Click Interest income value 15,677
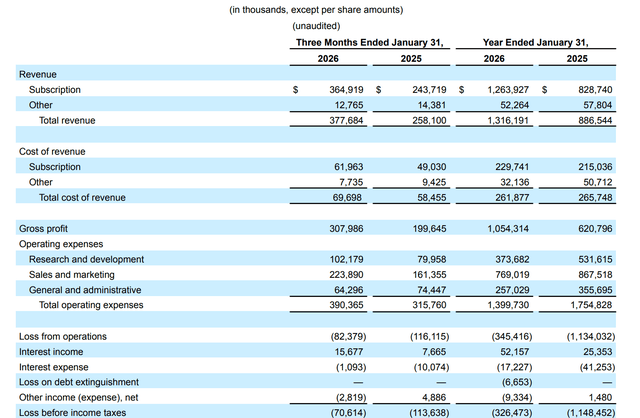 click(349, 352)
